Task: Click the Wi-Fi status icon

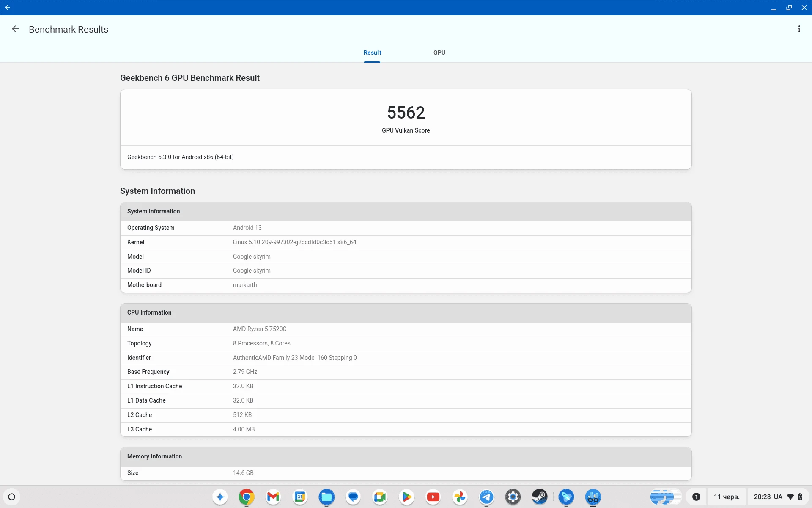Action: click(790, 497)
